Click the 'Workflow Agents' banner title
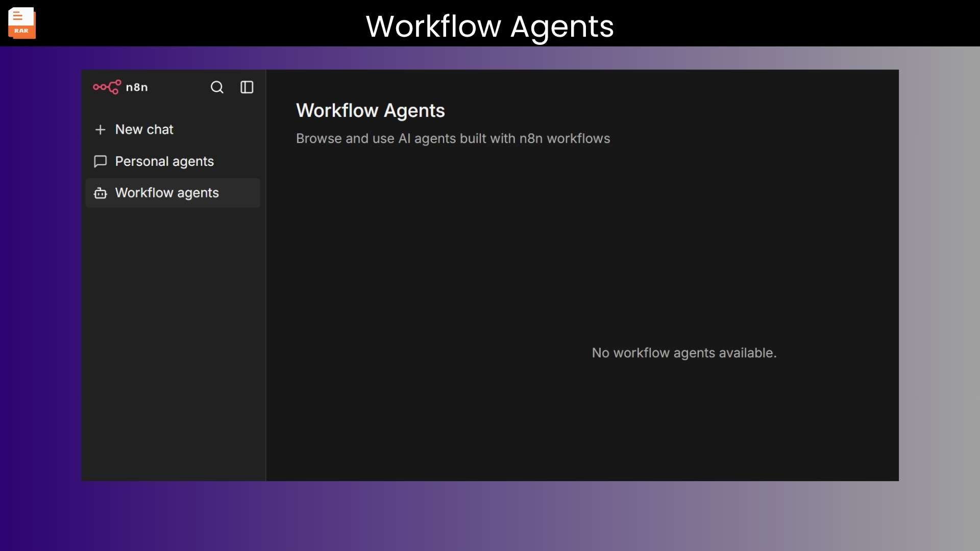 pyautogui.click(x=490, y=26)
